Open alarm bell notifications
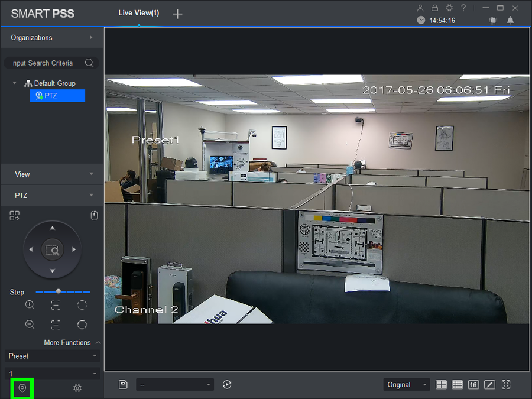Viewport: 532px width, 399px height. coord(510,20)
